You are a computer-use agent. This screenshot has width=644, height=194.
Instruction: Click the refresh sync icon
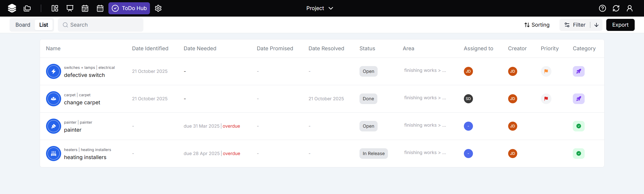[616, 8]
